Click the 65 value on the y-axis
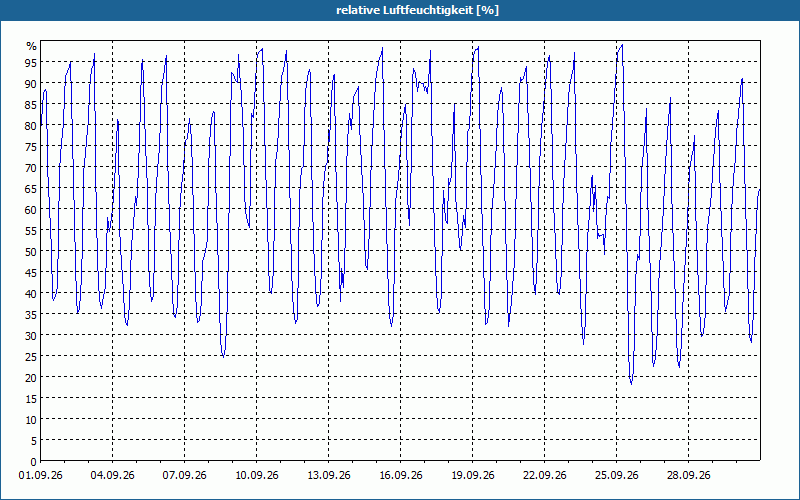 tap(31, 188)
